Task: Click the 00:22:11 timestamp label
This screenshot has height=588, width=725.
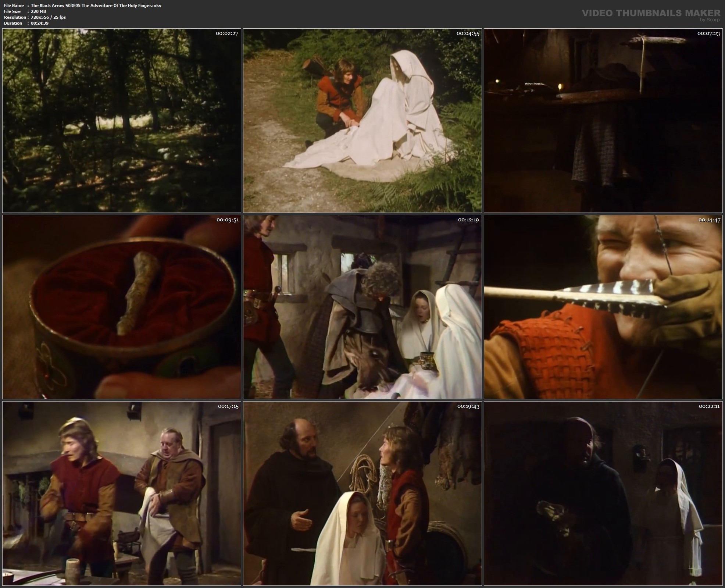Action: [x=709, y=406]
